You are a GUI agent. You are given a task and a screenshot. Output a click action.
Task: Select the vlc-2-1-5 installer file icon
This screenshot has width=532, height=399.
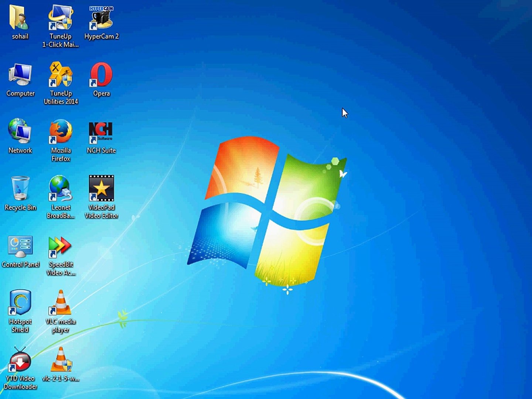click(x=61, y=359)
